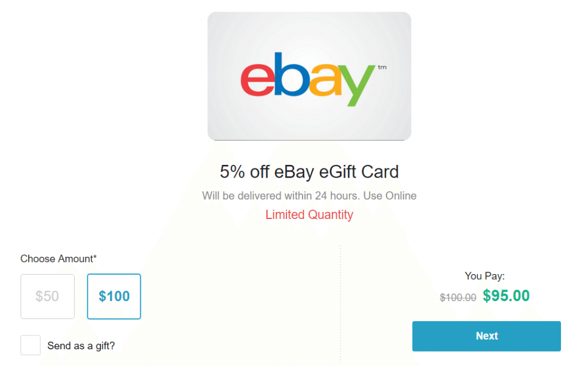Click the "You Pay:" label

pyautogui.click(x=485, y=276)
